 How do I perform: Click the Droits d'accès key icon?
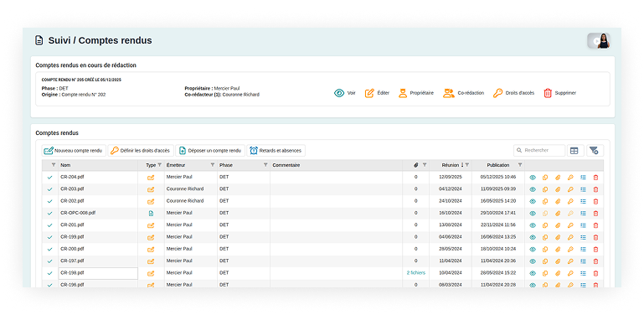point(497,93)
